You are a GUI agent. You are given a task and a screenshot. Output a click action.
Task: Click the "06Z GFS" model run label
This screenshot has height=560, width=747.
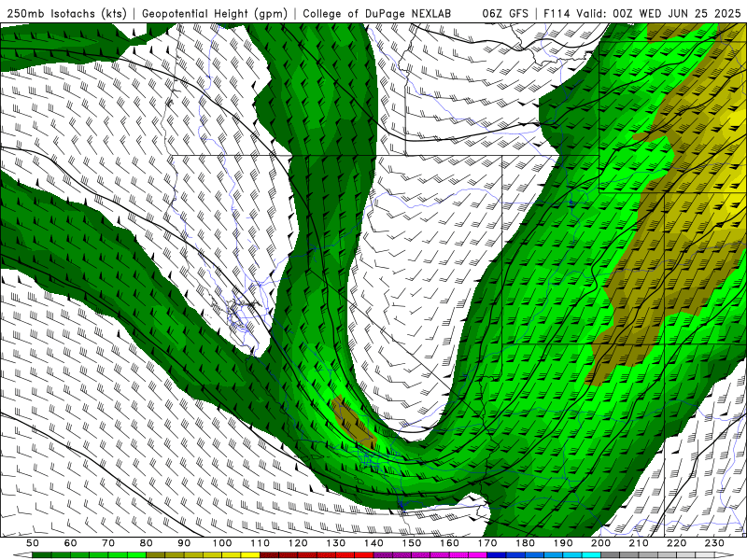click(505, 14)
